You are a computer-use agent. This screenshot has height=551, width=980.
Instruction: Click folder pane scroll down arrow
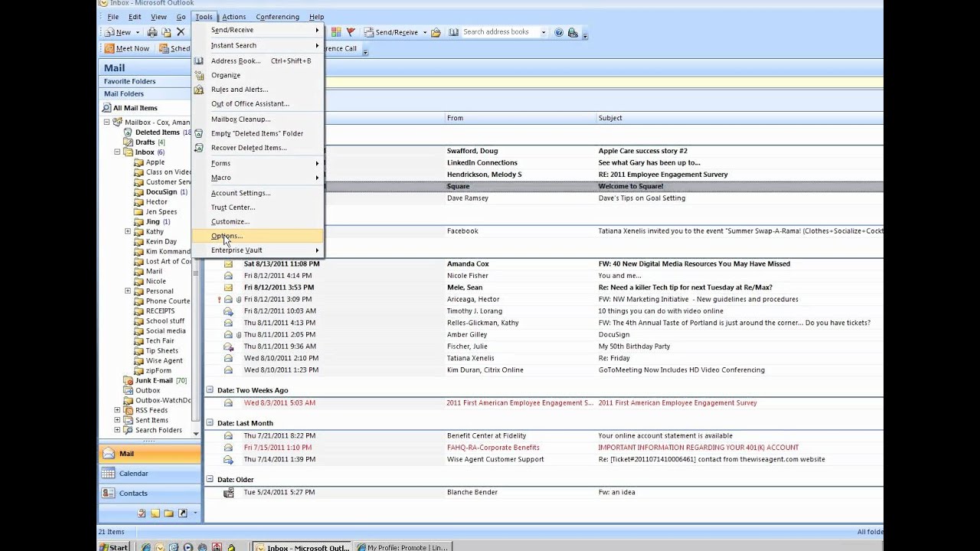point(196,434)
